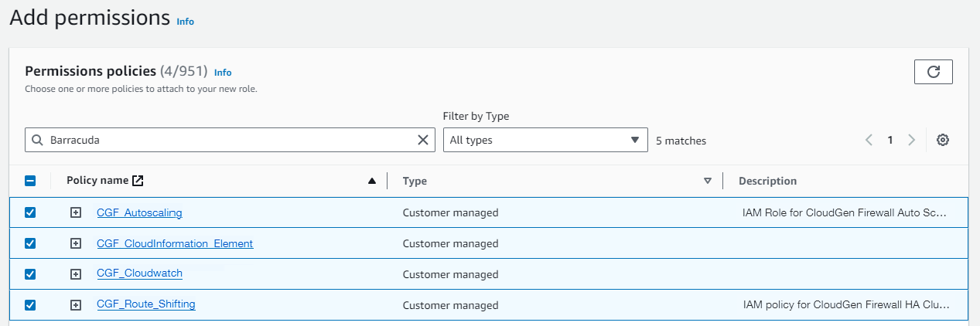
Task: Click Customer managed in CGF_Route_Shifting row
Action: [450, 304]
